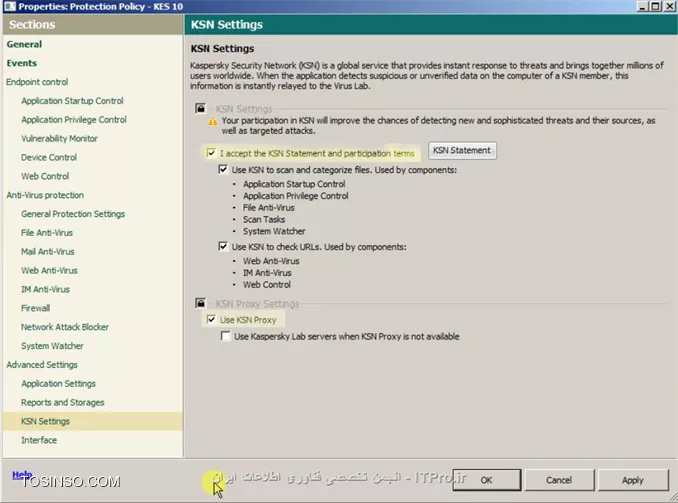
Task: Select Vulnerability Monitor in the sidebar
Action: (x=59, y=138)
